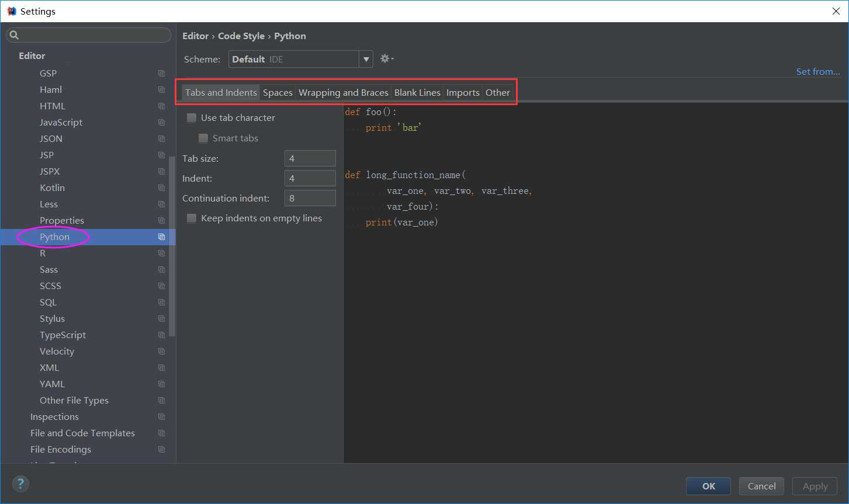The width and height of the screenshot is (849, 504).
Task: Focus the settings search box
Action: (x=89, y=35)
